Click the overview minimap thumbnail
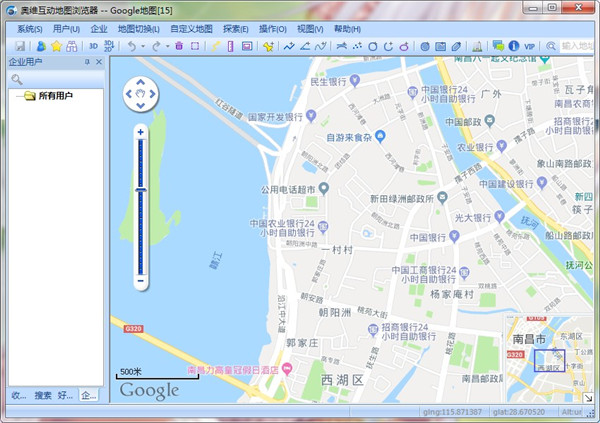Image resolution: width=600 pixels, height=423 pixels. click(x=548, y=358)
